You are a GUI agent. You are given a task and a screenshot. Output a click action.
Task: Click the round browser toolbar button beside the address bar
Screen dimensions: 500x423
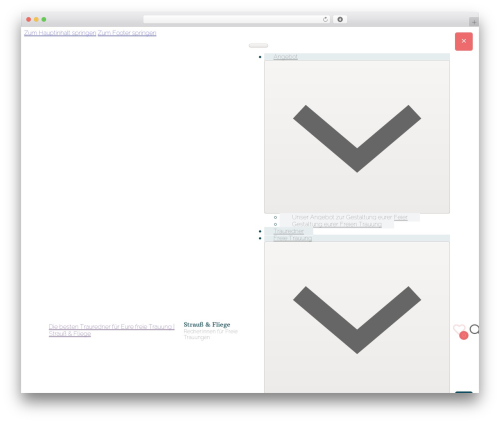coord(340,19)
